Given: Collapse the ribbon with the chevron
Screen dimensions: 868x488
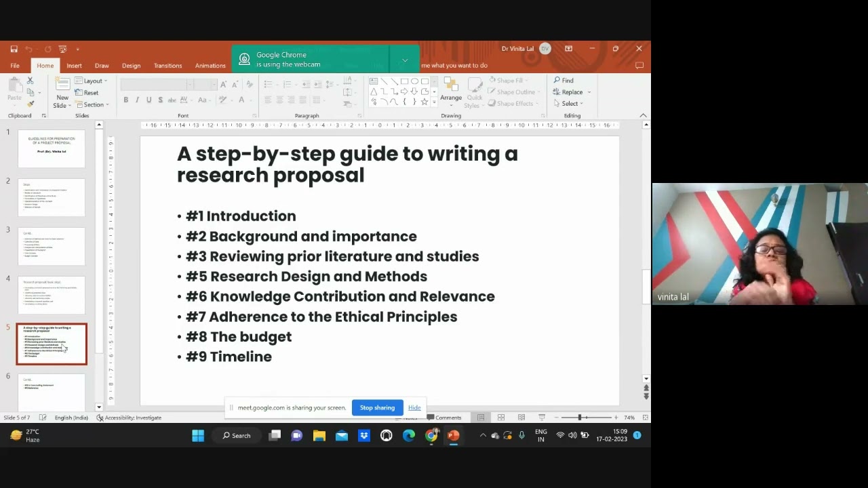Looking at the screenshot, I should click(643, 115).
